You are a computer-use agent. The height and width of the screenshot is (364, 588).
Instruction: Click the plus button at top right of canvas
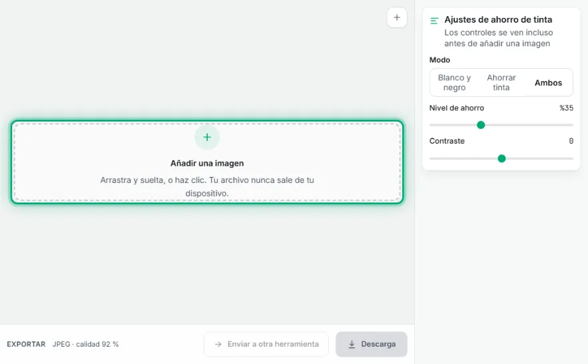[397, 17]
